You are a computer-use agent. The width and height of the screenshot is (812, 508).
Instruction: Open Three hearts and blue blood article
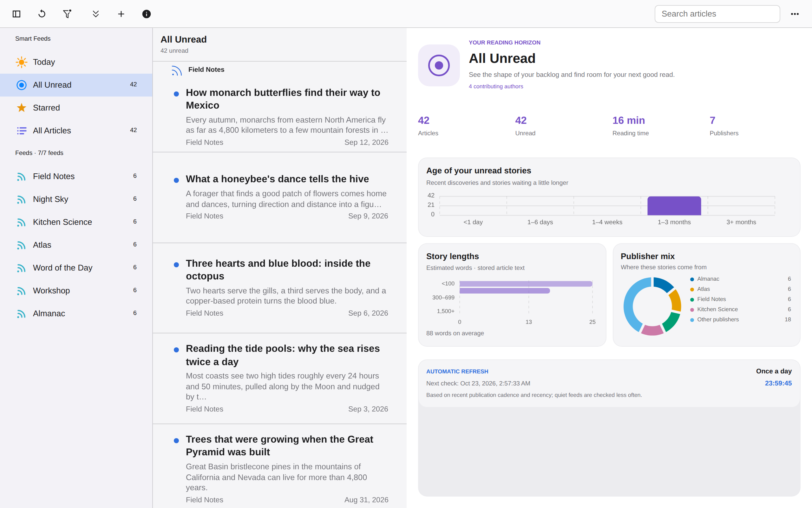point(278,270)
